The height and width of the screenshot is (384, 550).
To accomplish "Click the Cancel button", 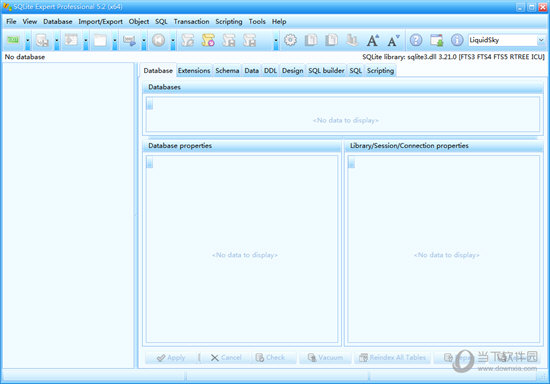I will (x=226, y=357).
